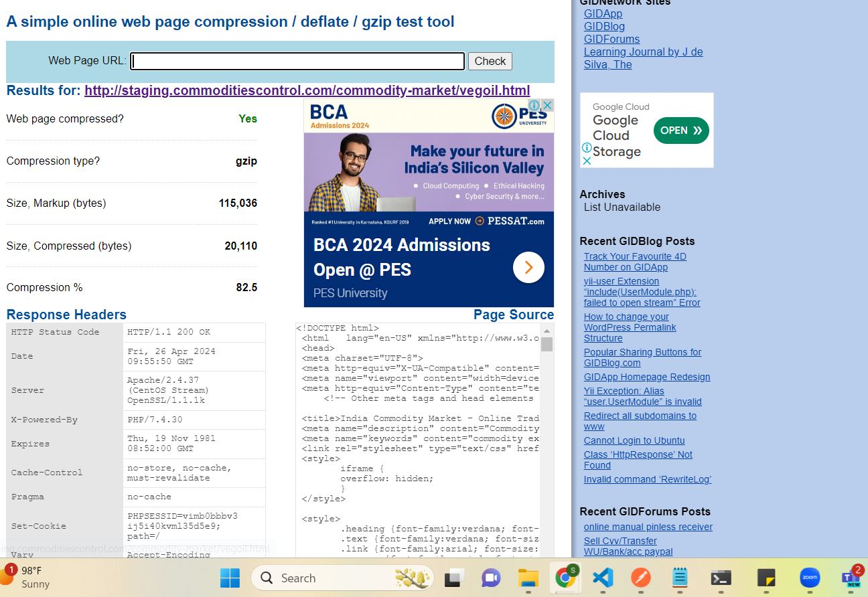Click the Apache/2.4.37 server header value
This screenshot has width=868, height=597.
(x=194, y=390)
